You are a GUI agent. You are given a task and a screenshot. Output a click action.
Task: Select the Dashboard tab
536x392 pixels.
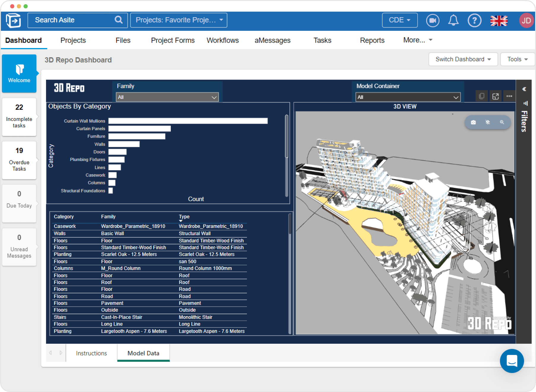tap(23, 40)
